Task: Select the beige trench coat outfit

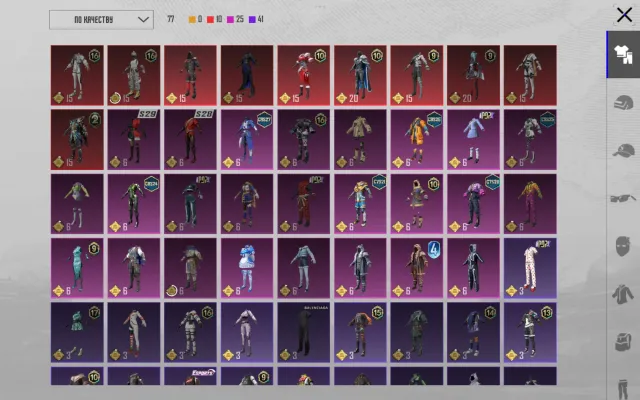Action: coord(360,139)
